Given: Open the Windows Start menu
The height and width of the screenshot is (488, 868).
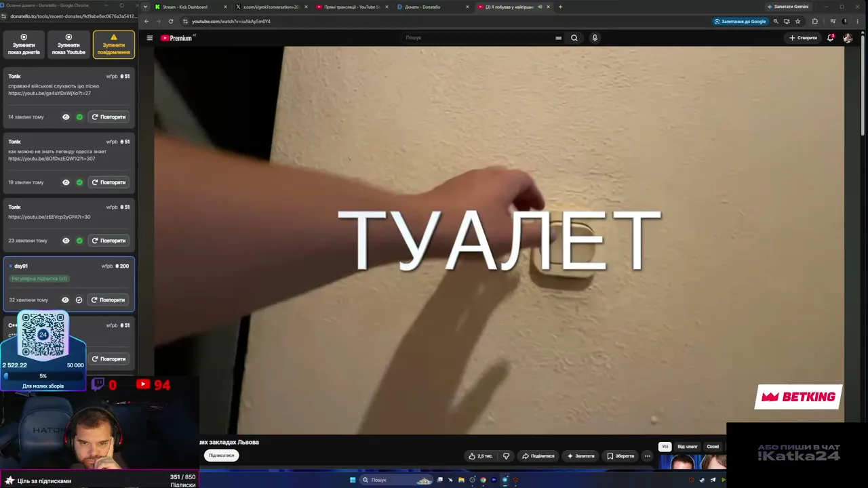Looking at the screenshot, I should click(x=353, y=480).
